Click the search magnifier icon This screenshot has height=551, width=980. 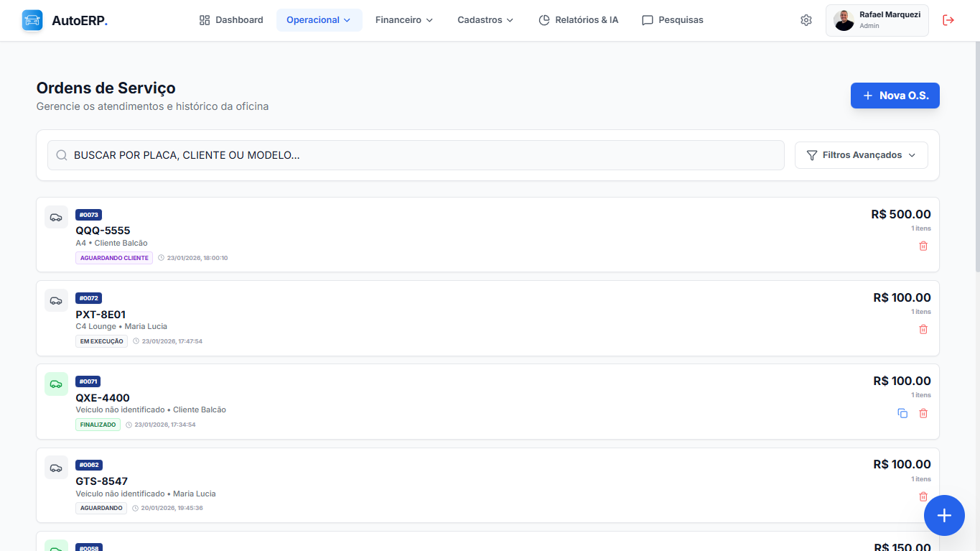[x=61, y=154]
